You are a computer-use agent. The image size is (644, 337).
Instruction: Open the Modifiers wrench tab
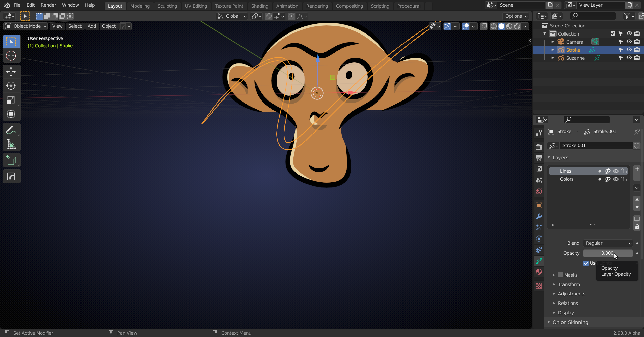click(539, 216)
